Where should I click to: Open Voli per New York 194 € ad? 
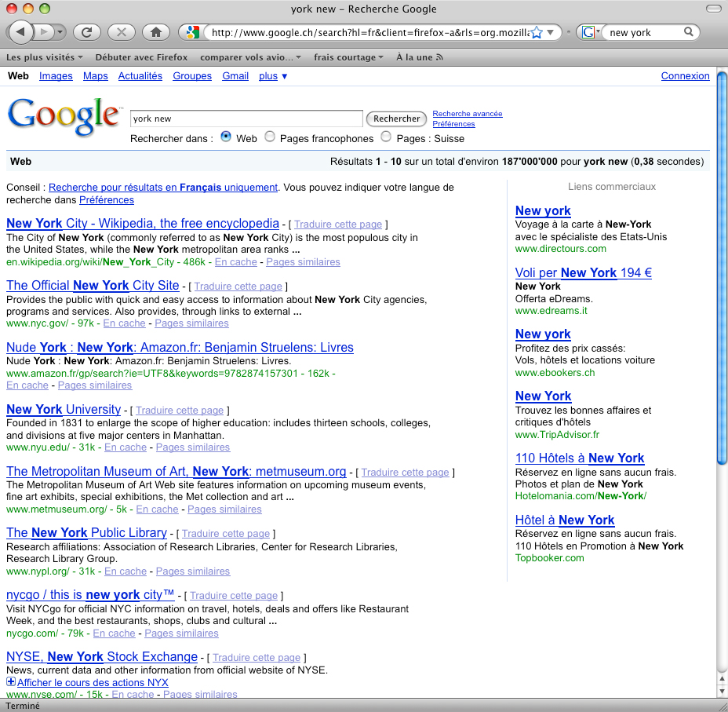tap(583, 272)
